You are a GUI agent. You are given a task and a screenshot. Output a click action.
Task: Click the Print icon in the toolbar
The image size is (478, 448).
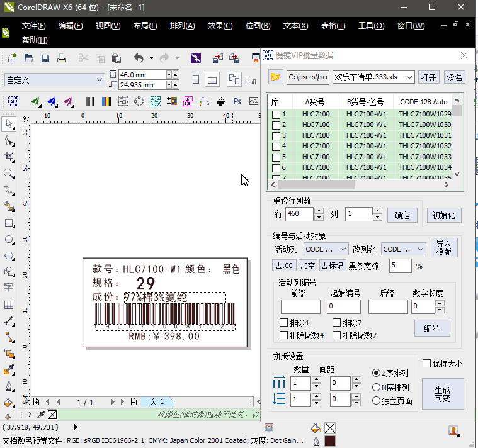(x=62, y=59)
